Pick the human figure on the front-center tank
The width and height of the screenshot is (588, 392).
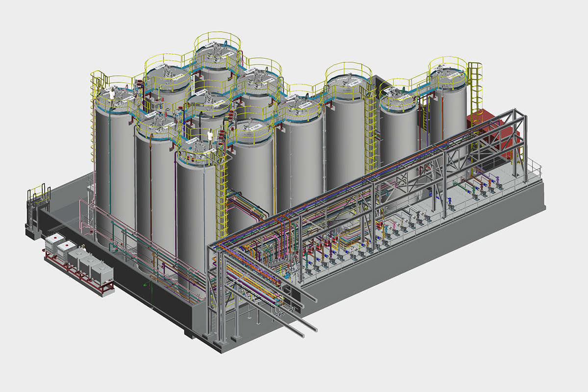[210, 136]
